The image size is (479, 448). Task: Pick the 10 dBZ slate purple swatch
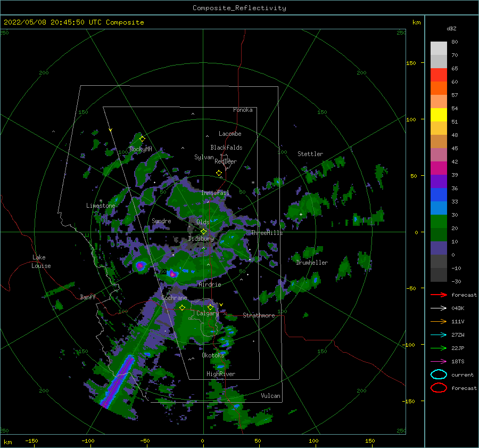tap(439, 248)
